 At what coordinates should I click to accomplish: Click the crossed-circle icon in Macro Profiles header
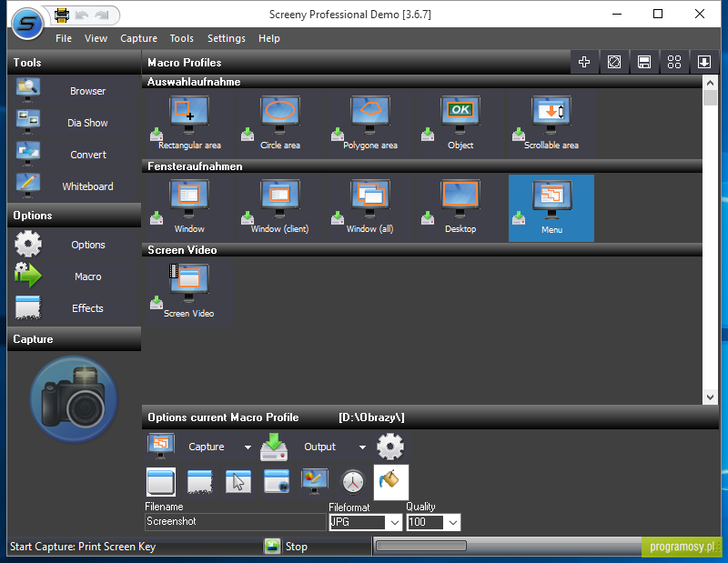(614, 62)
